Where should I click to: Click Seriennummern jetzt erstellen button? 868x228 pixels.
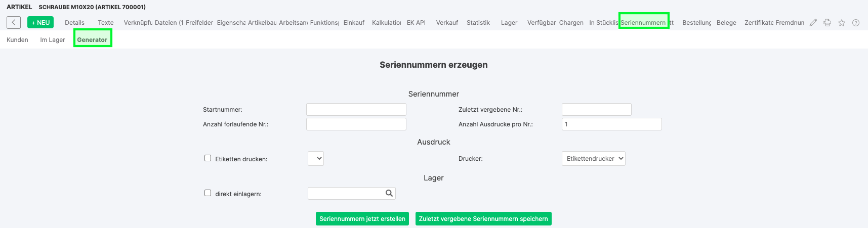tap(362, 218)
